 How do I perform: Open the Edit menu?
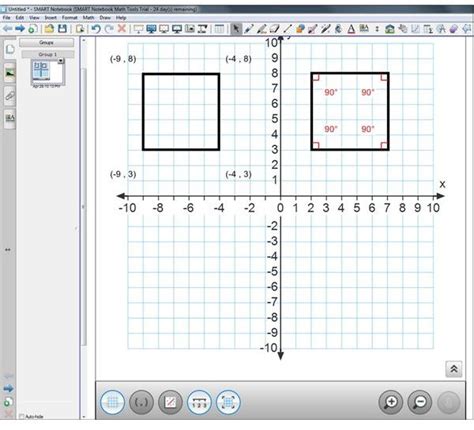tap(20, 18)
